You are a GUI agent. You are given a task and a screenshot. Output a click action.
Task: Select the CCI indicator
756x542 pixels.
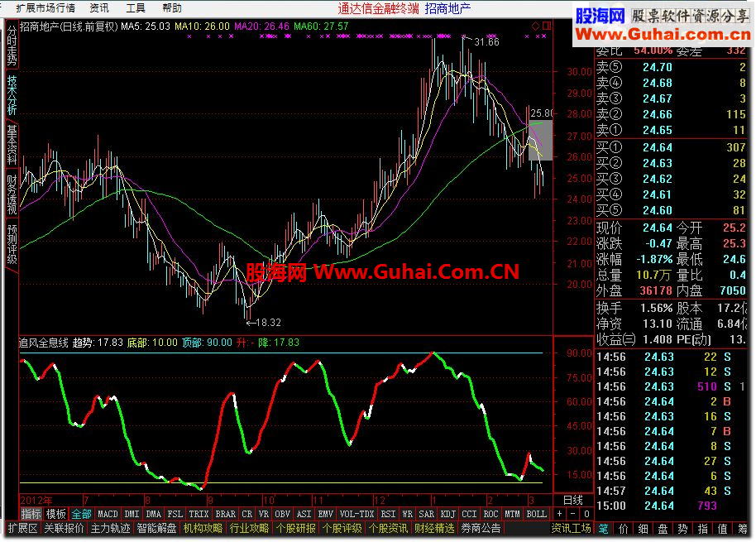click(469, 514)
